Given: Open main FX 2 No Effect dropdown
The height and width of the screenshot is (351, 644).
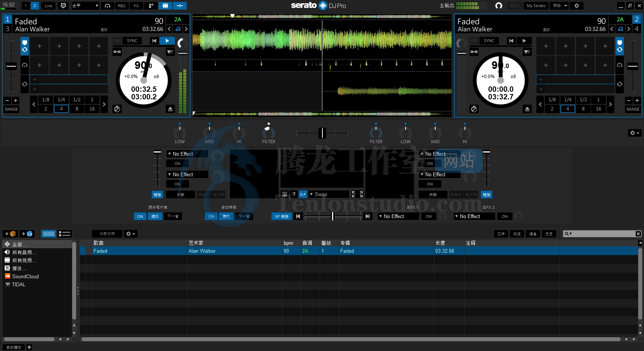Looking at the screenshot, I should (474, 216).
